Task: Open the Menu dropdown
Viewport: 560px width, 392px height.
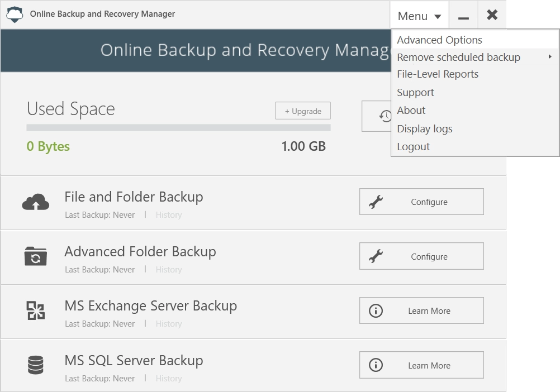Action: click(419, 16)
